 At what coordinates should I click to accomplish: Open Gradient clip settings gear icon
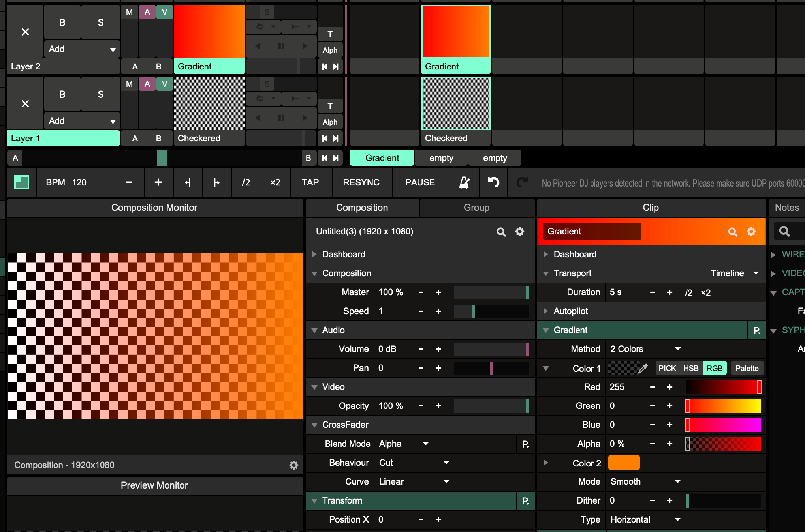click(751, 232)
